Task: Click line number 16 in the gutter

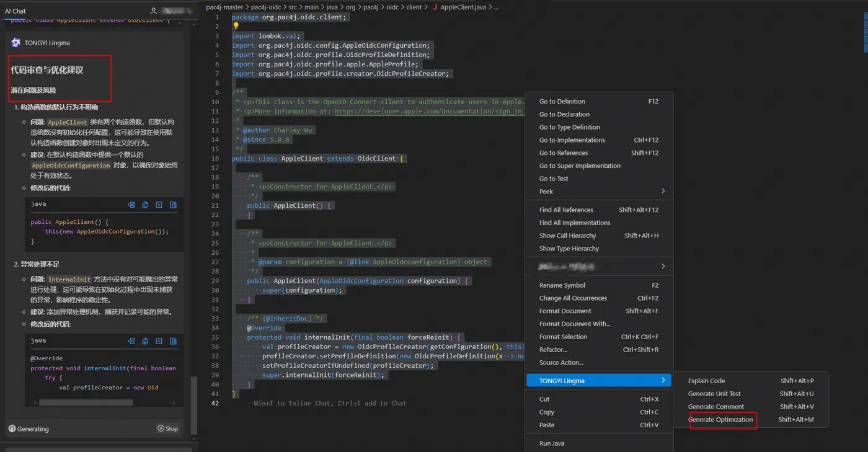Action: click(x=215, y=158)
